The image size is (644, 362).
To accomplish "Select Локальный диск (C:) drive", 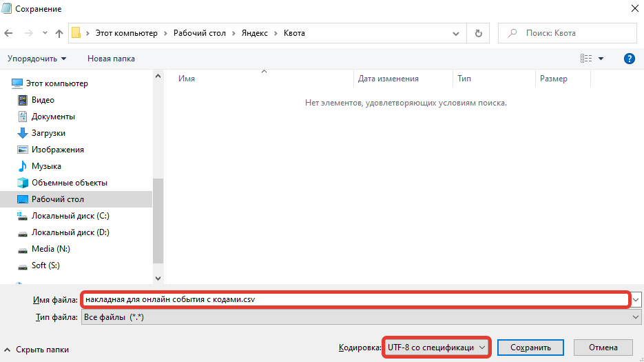I will tap(70, 216).
